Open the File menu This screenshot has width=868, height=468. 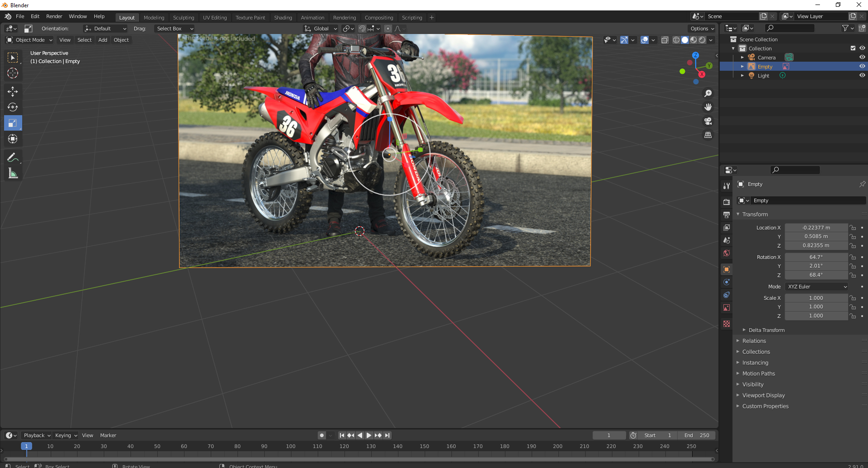click(x=20, y=16)
